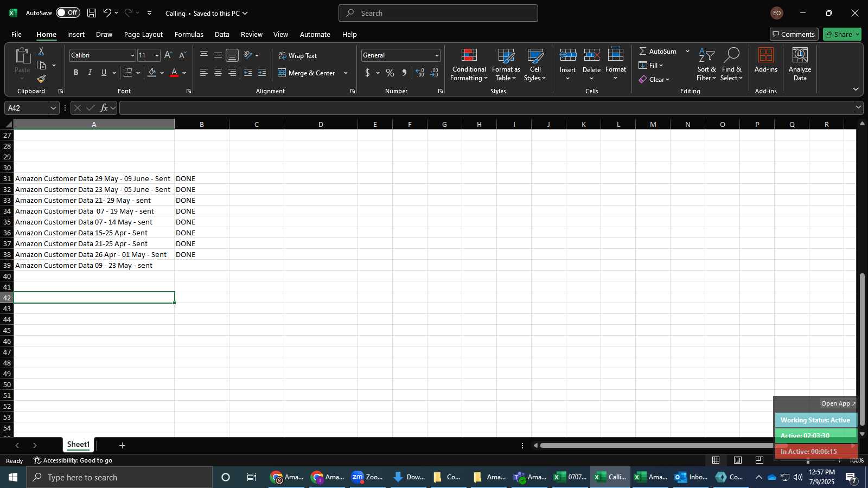Click the vertical scrollbar thumb

pyautogui.click(x=862, y=350)
